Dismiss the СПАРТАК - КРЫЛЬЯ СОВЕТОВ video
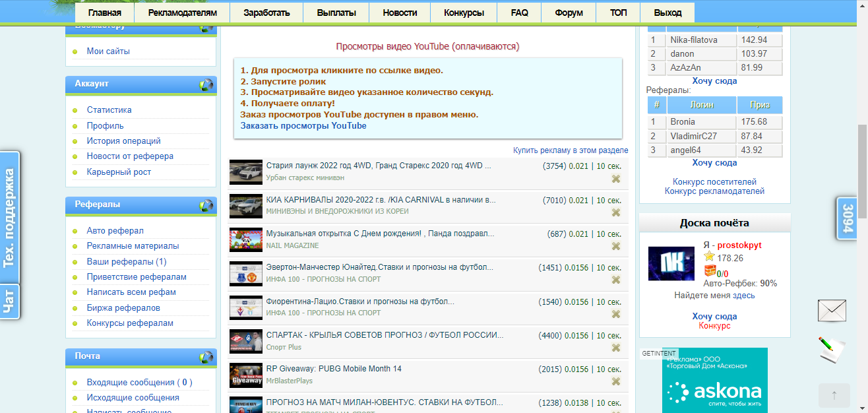 pos(616,348)
